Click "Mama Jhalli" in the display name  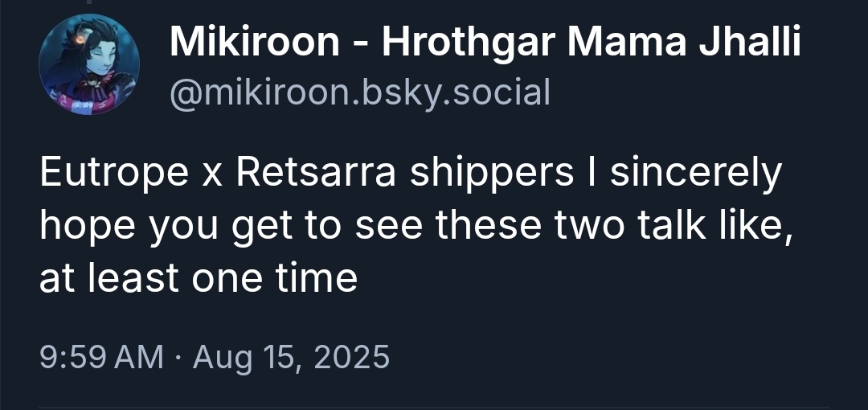click(x=684, y=42)
